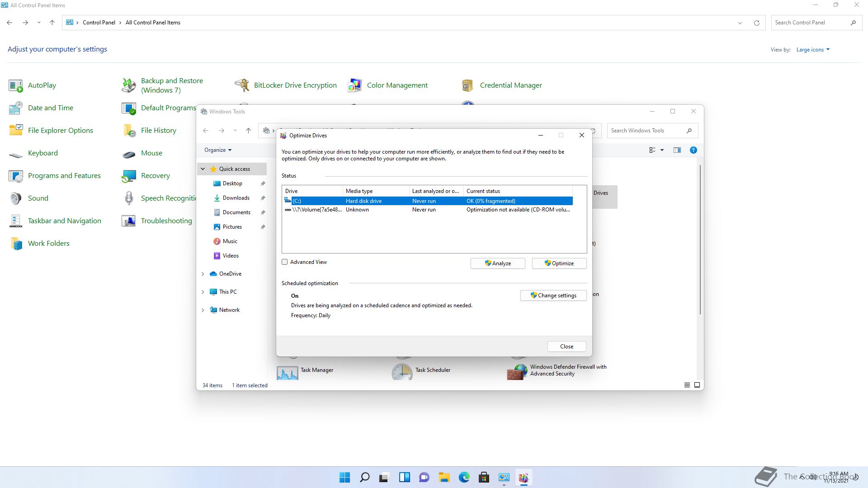Image resolution: width=868 pixels, height=488 pixels.
Task: Open the Organize menu
Action: [x=217, y=150]
